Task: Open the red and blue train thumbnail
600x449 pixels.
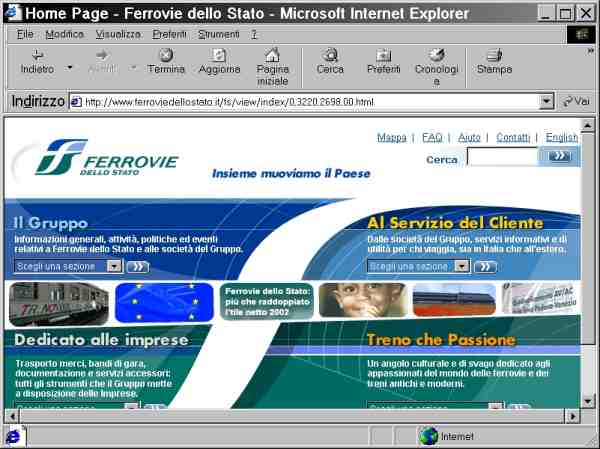Action: pyautogui.click(x=454, y=300)
